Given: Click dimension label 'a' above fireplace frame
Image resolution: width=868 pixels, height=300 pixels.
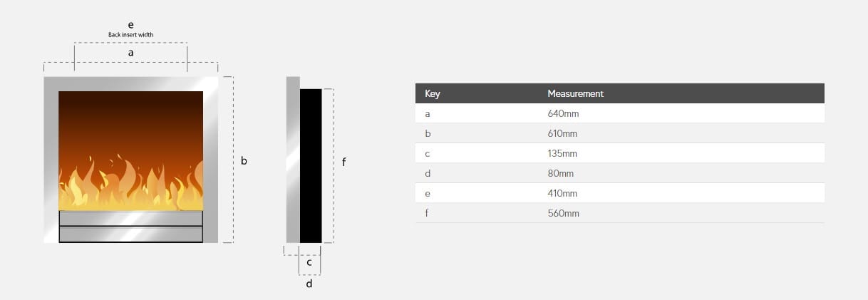Looking at the screenshot, I should 130,52.
